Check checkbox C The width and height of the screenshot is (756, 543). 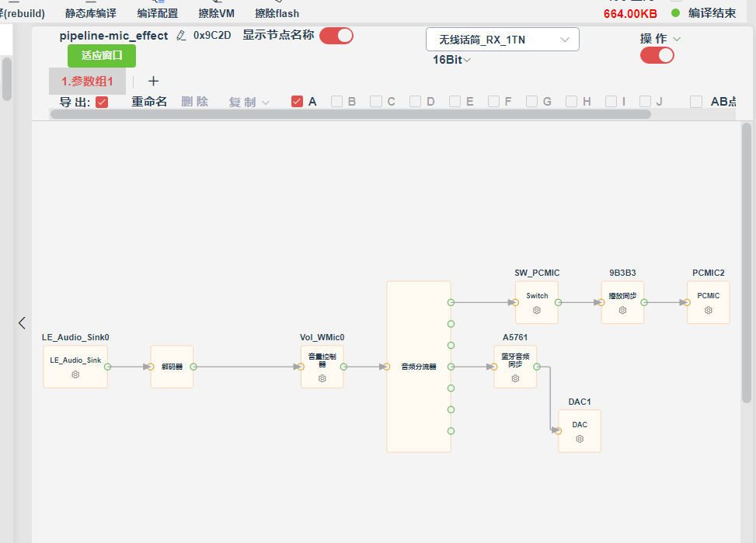tap(376, 101)
